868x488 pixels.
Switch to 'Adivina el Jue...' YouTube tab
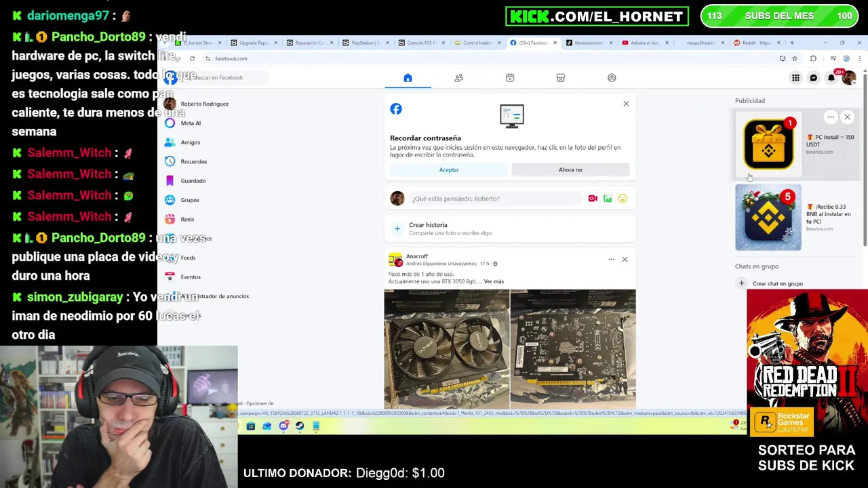point(645,43)
